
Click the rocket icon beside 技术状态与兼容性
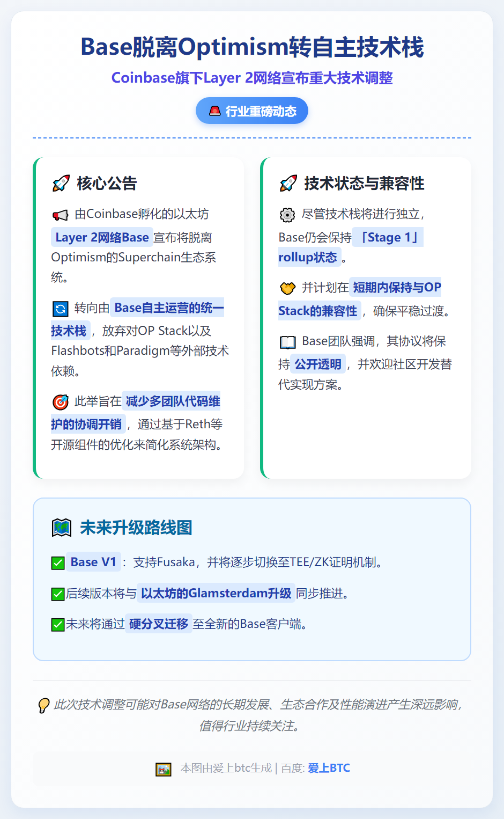pos(288,184)
